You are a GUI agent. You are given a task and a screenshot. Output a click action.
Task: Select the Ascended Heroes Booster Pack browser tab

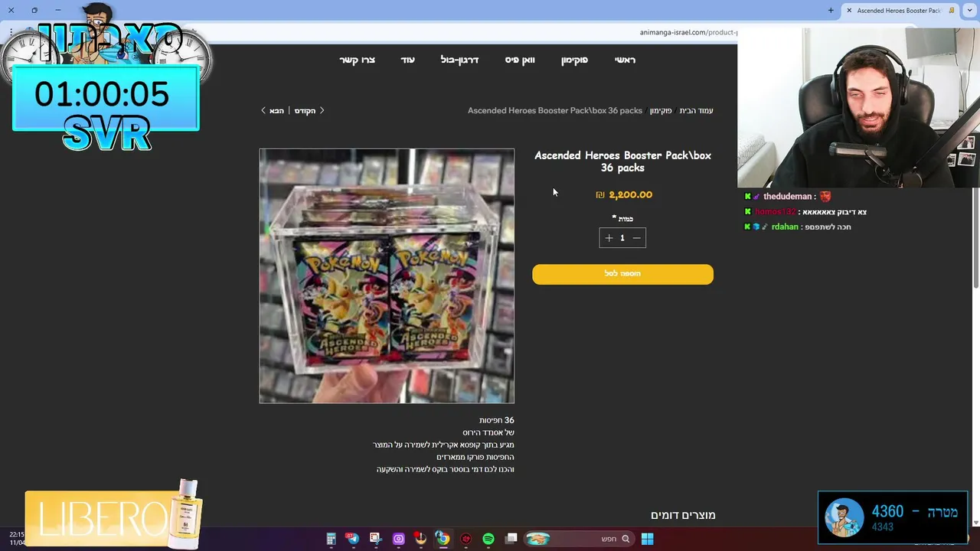pos(899,11)
